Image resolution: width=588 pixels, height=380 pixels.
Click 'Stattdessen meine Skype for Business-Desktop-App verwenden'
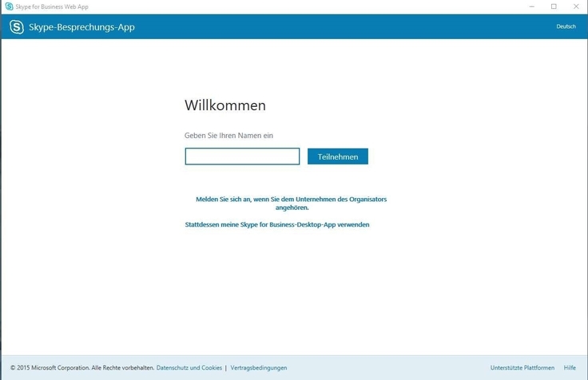(x=277, y=224)
